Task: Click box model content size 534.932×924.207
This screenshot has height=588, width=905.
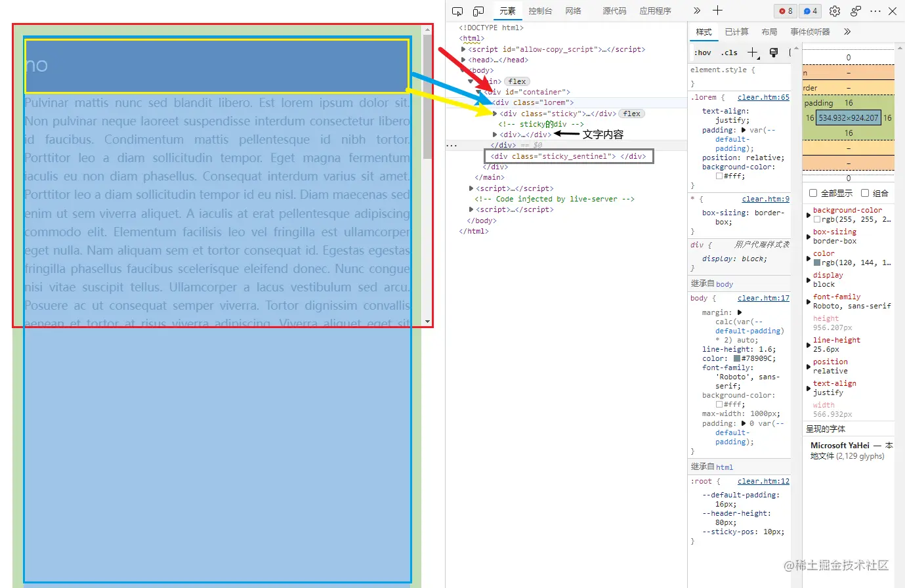Action: click(849, 118)
